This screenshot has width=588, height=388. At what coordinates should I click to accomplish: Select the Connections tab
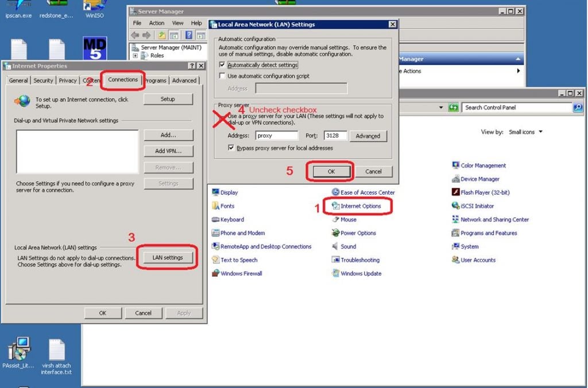click(123, 79)
